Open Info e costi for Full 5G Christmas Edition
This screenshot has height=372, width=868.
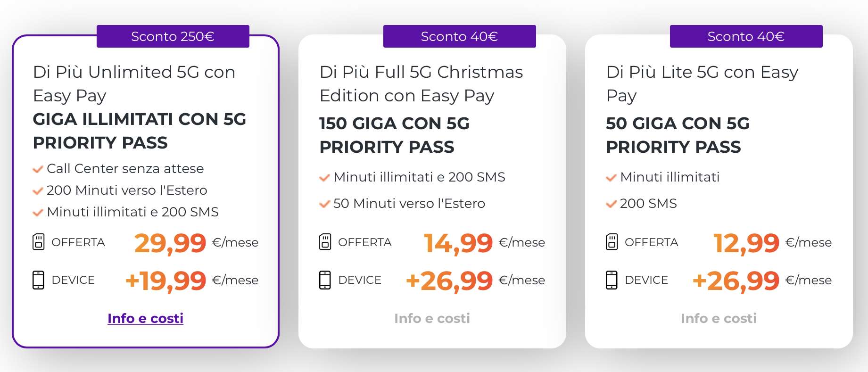tap(432, 318)
